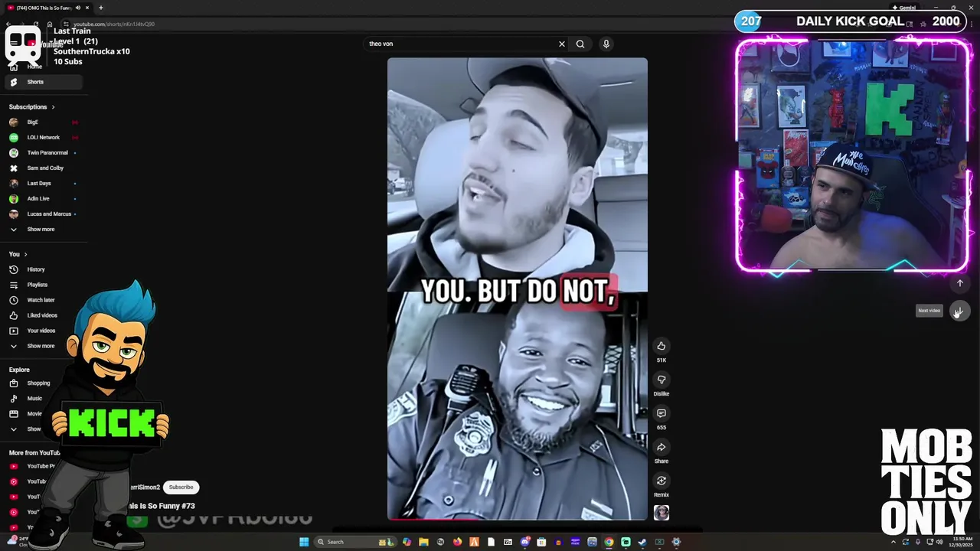Open the BigE subscription channel
Viewport: 980px width, 551px height.
tap(44, 122)
